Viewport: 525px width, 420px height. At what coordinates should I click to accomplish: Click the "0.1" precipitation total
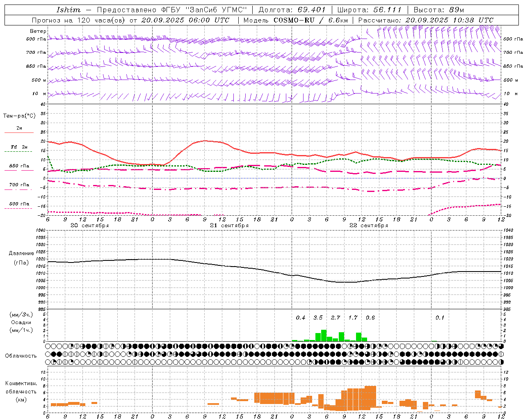(x=440, y=318)
